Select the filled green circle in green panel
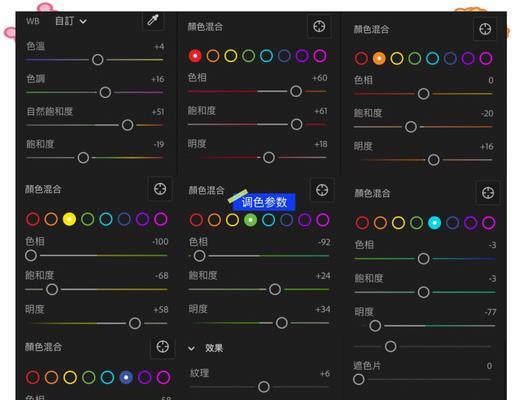 click(251, 220)
